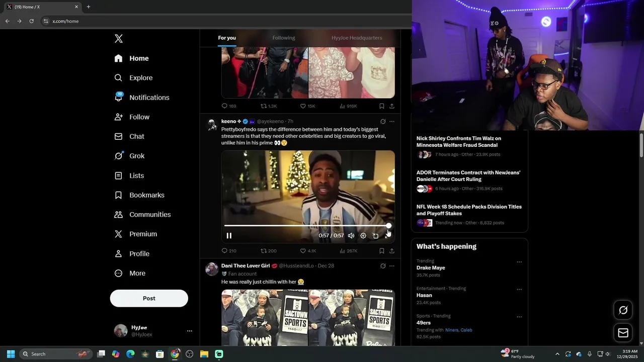This screenshot has width=644, height=362.
Task: Select the For you tab
Action: click(227, 38)
